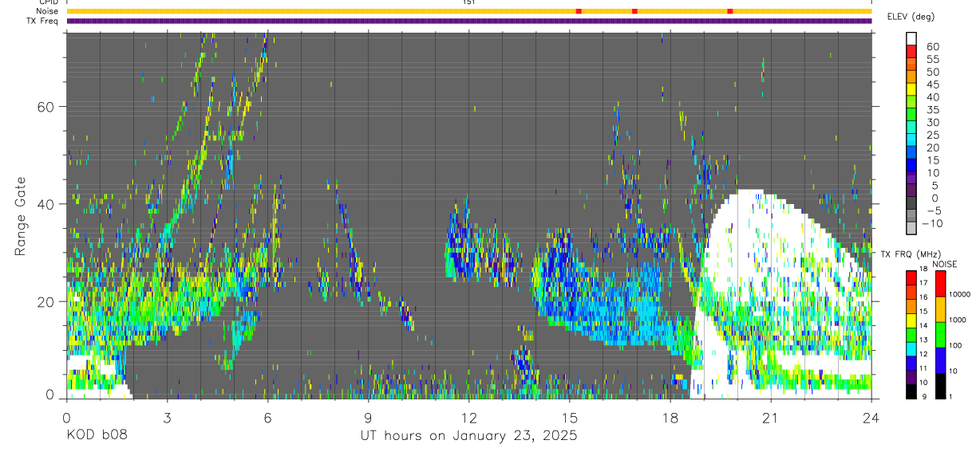Click the '1000' label on NOISE scale
This screenshot has height=452, width=980.
click(958, 320)
